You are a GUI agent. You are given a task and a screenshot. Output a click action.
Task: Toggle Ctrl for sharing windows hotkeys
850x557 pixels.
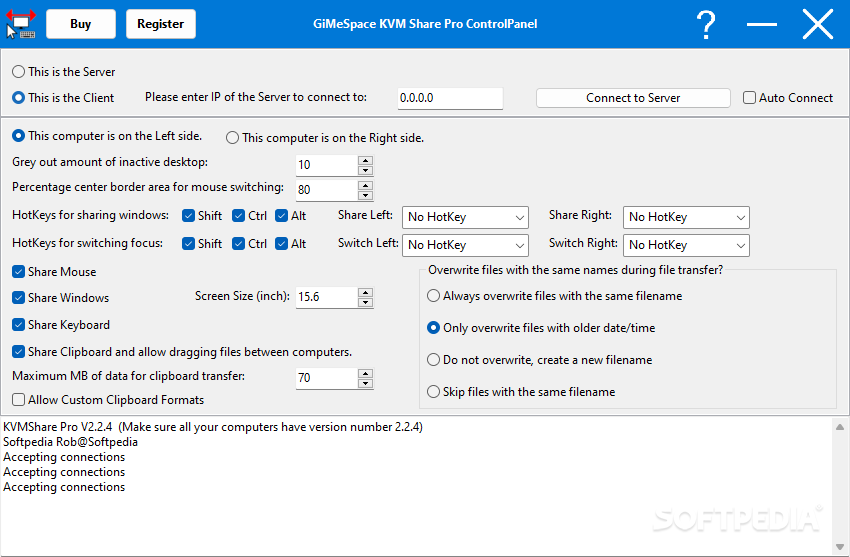pyautogui.click(x=249, y=216)
